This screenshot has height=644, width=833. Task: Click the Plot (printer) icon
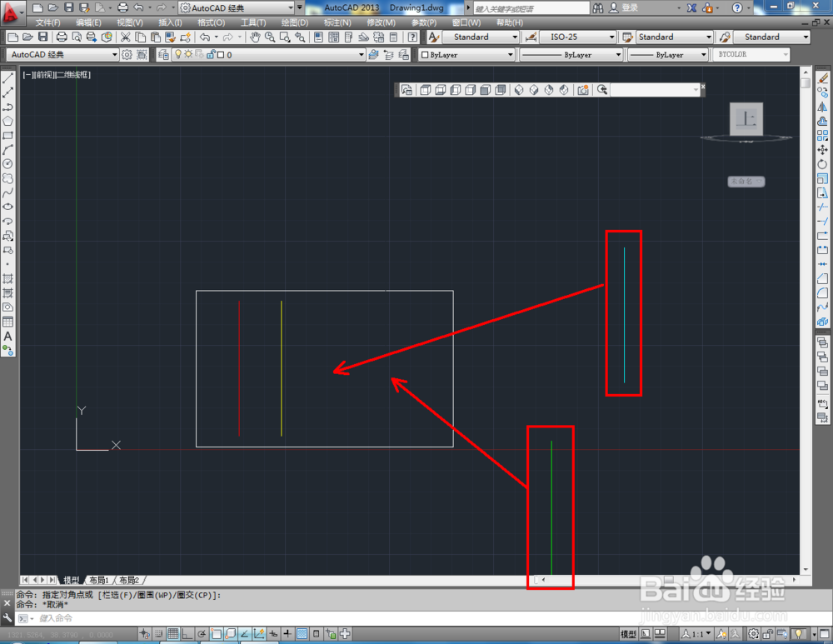[62, 37]
